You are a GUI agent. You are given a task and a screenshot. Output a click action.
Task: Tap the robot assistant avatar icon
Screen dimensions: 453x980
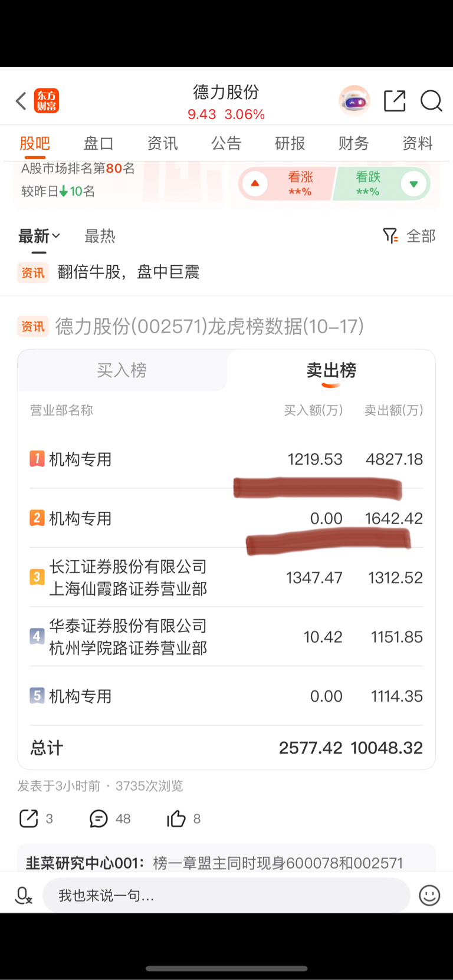(354, 101)
